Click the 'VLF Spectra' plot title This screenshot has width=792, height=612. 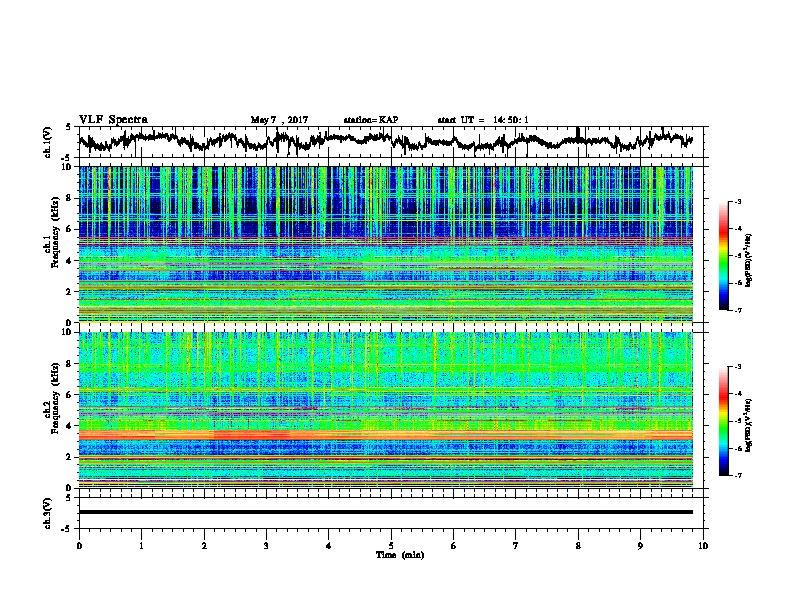coord(113,120)
